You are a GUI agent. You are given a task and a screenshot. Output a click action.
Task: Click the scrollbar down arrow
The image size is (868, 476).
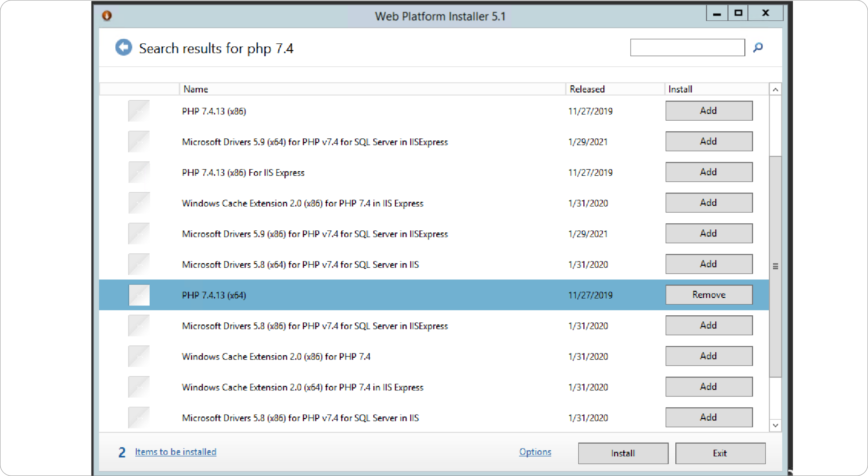pyautogui.click(x=775, y=425)
